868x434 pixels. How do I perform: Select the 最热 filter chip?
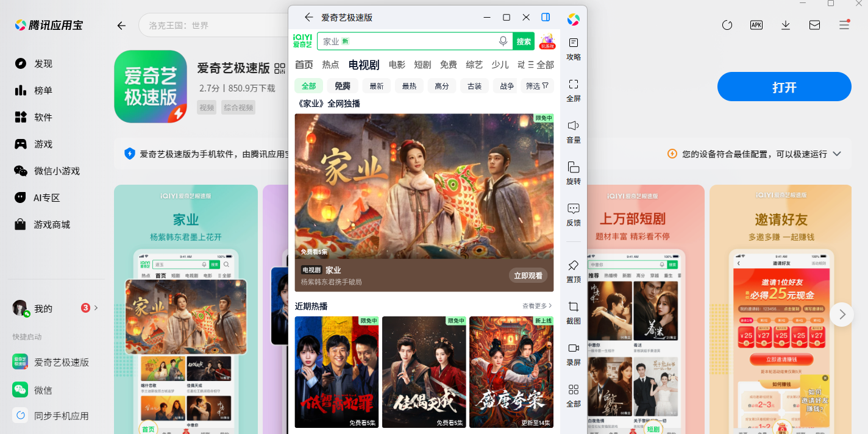coord(409,86)
